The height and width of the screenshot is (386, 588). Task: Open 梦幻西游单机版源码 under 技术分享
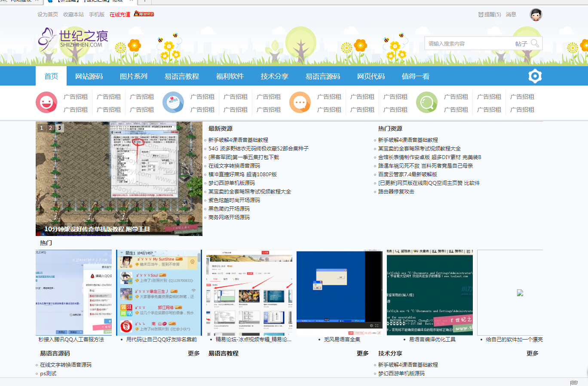[x=401, y=374]
